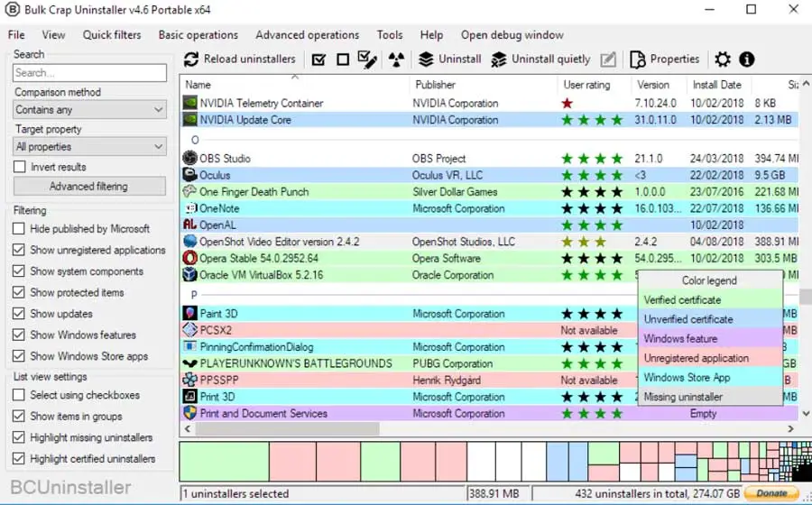812x505 pixels.
Task: Click the info circle icon in toolbar
Action: [x=747, y=60]
